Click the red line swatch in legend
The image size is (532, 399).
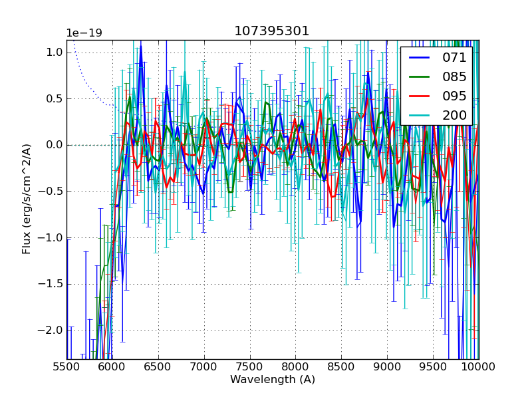tap(419, 96)
